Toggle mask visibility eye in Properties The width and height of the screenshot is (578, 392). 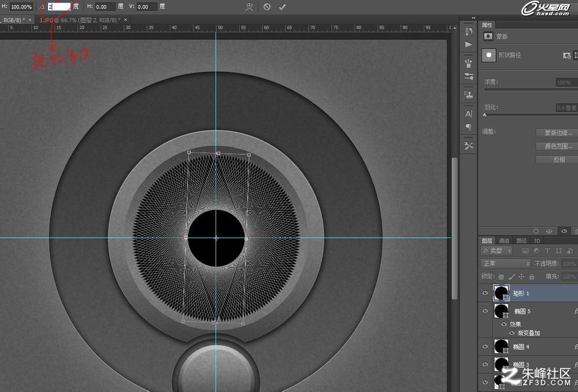pyautogui.click(x=564, y=231)
